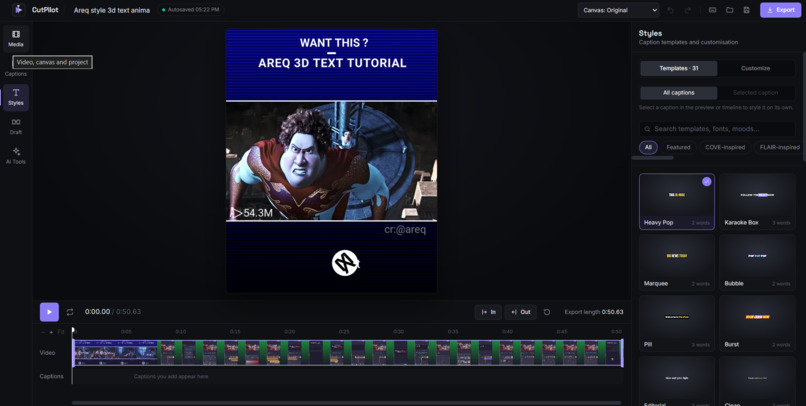Image resolution: width=806 pixels, height=406 pixels.
Task: Toggle the loop playback icon
Action: pyautogui.click(x=70, y=312)
